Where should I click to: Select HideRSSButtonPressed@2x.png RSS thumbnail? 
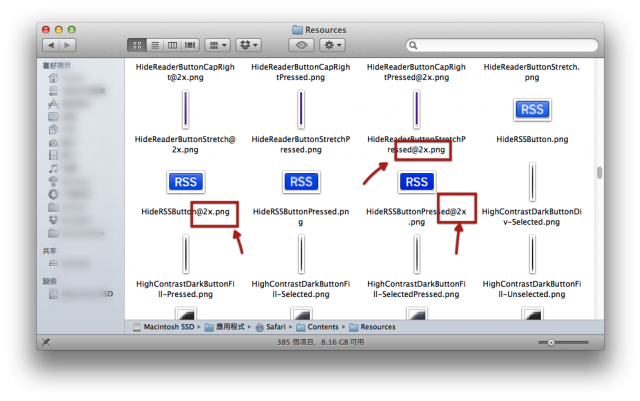click(416, 182)
